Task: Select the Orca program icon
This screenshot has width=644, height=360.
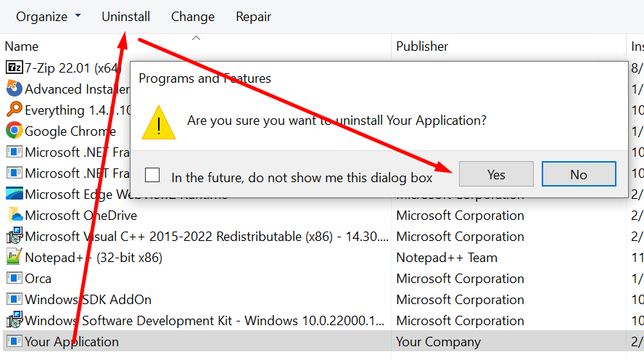Action: 14,278
